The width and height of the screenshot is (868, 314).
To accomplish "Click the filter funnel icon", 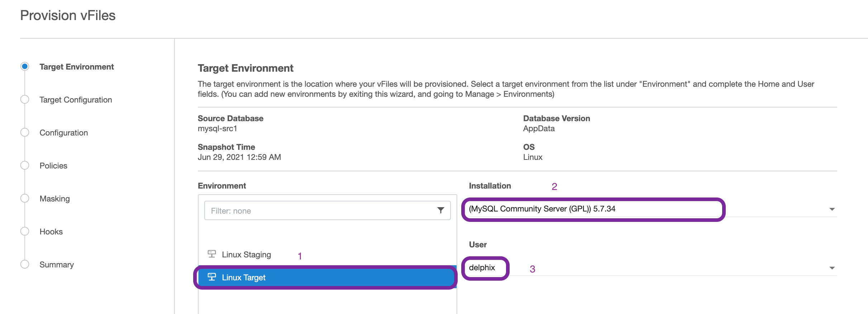I will [x=440, y=210].
